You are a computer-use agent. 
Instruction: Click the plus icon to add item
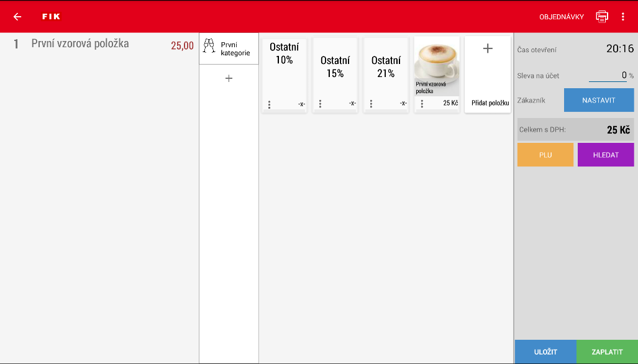tap(488, 48)
